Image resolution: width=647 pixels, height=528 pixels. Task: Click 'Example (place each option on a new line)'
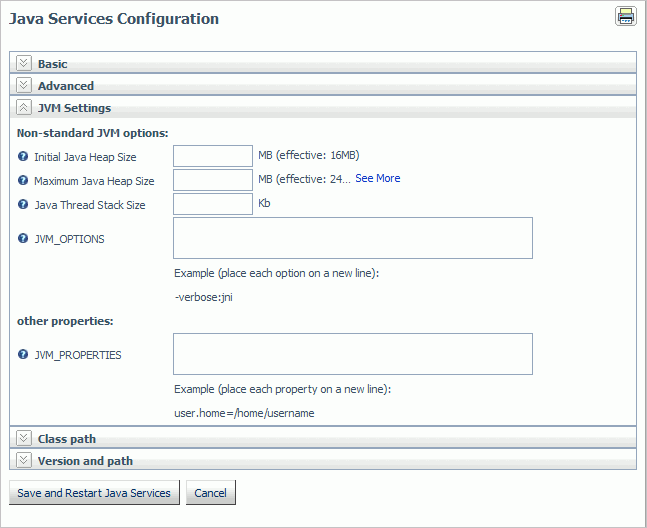(276, 273)
